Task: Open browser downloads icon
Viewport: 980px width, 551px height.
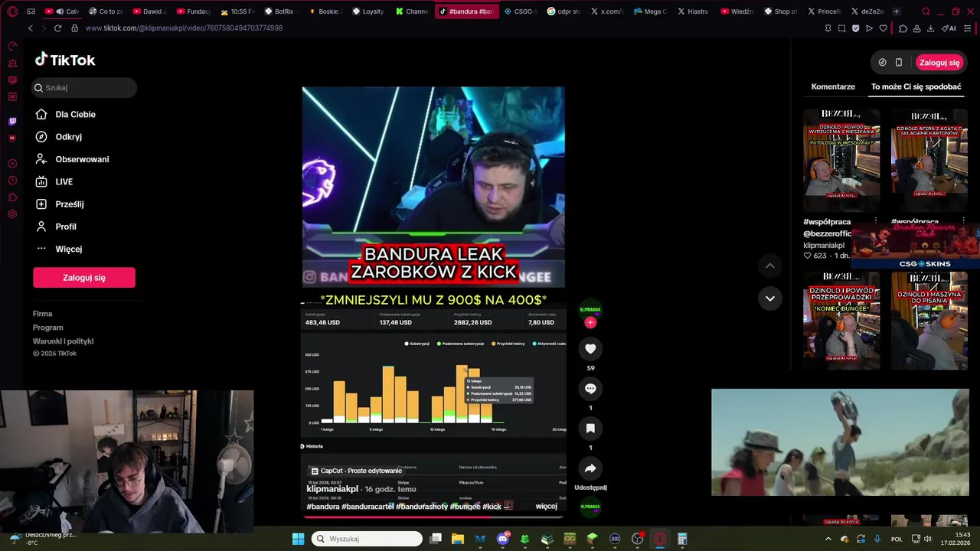Action: coord(931,28)
